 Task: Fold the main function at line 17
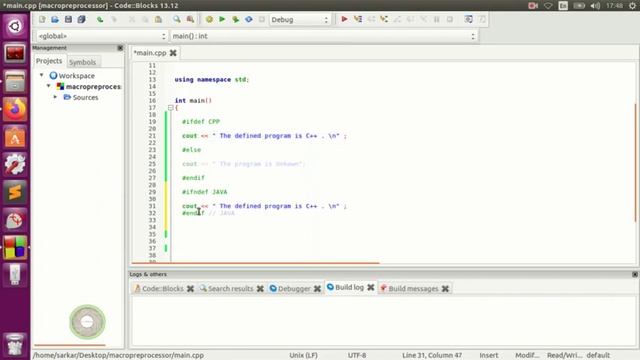click(171, 108)
